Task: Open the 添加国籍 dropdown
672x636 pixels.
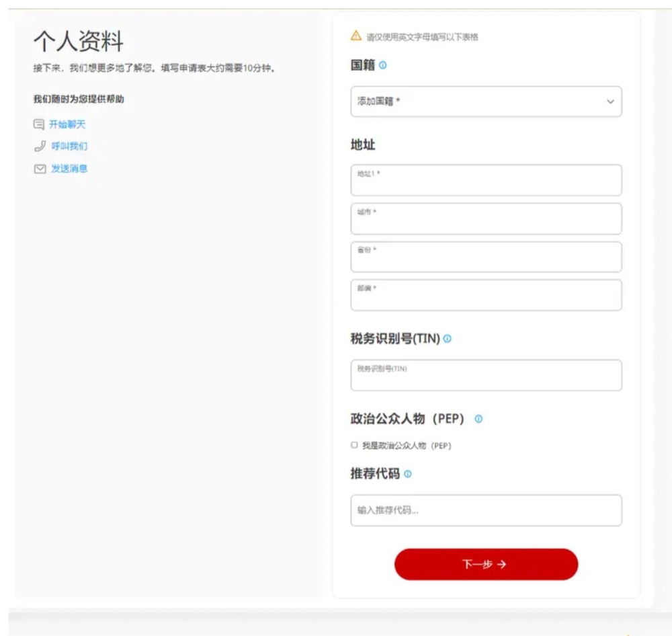Action: click(x=486, y=102)
